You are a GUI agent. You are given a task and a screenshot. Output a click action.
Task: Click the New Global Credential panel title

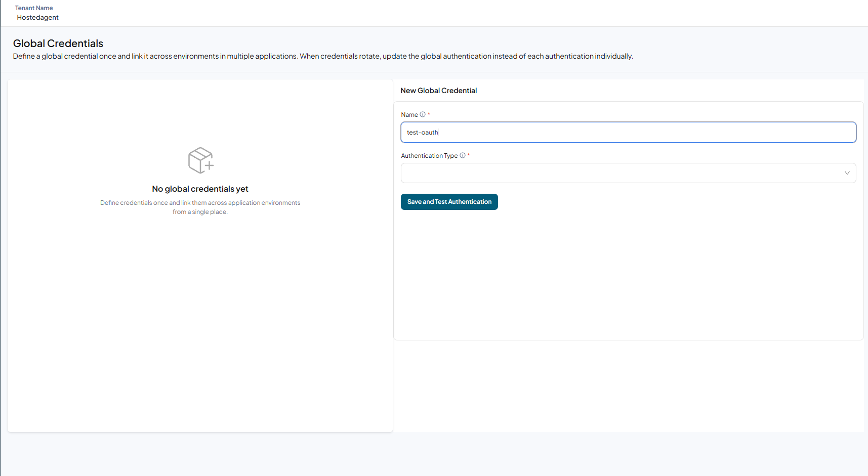[x=439, y=91]
